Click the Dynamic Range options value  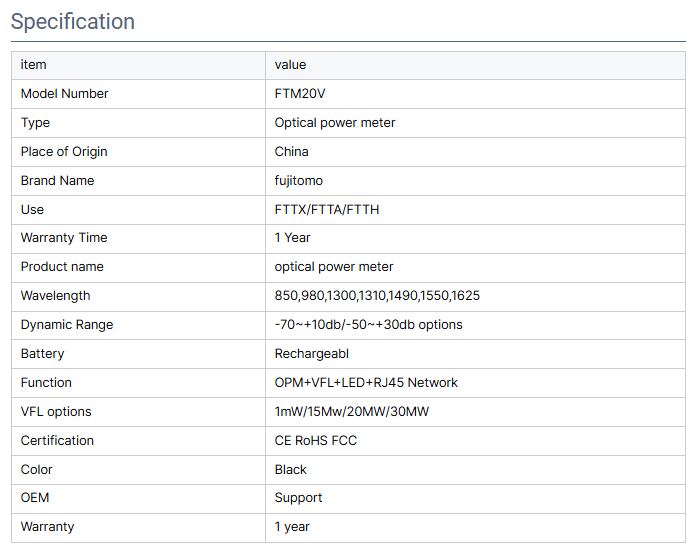368,325
